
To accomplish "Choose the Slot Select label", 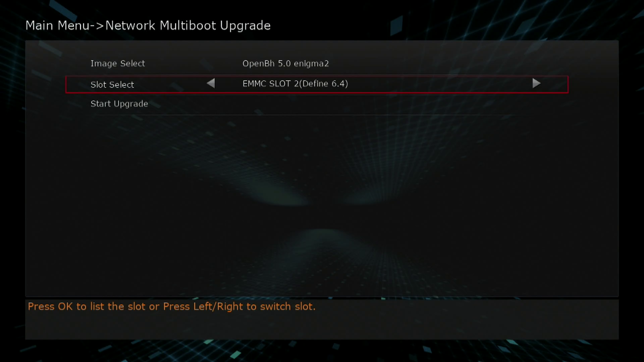I will click(x=112, y=84).
